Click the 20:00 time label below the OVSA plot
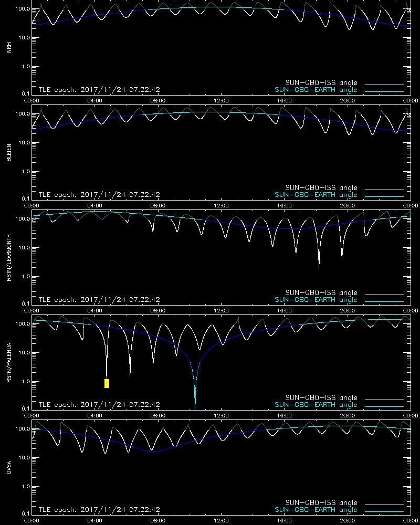 (348, 521)
